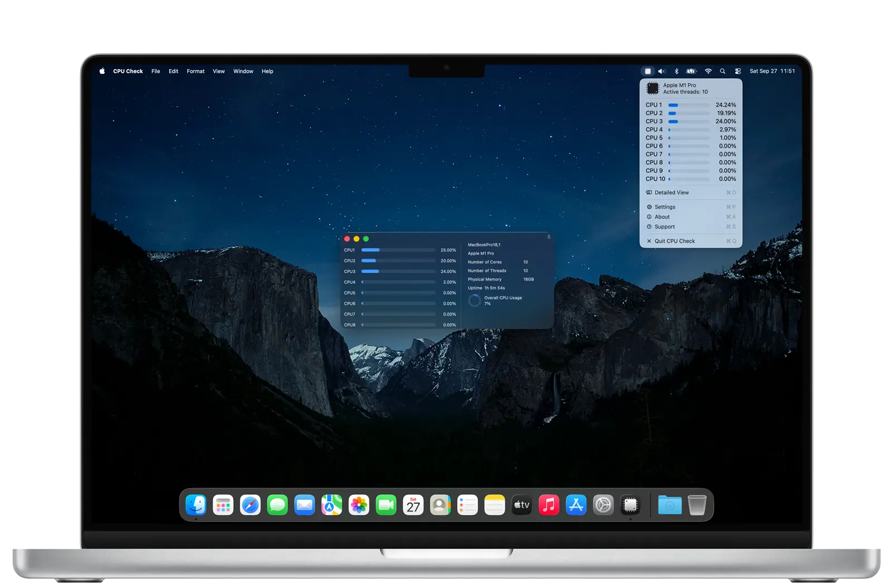Click Quit CPU Check

pos(674,241)
